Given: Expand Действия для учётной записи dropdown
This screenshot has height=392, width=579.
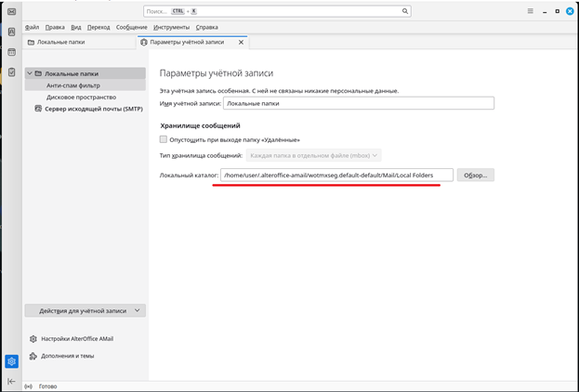Looking at the screenshot, I should (85, 310).
